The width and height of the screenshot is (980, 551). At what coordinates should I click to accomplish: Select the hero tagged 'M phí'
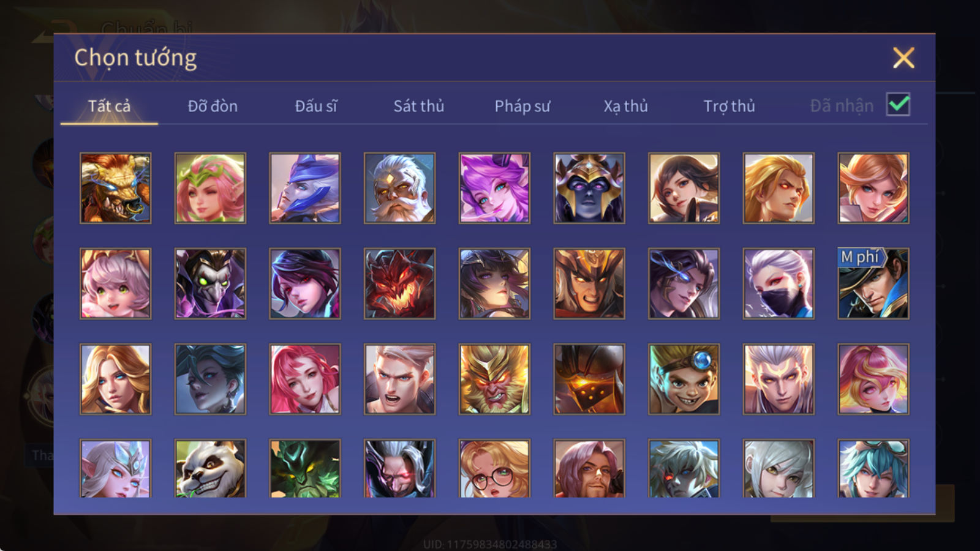873,283
